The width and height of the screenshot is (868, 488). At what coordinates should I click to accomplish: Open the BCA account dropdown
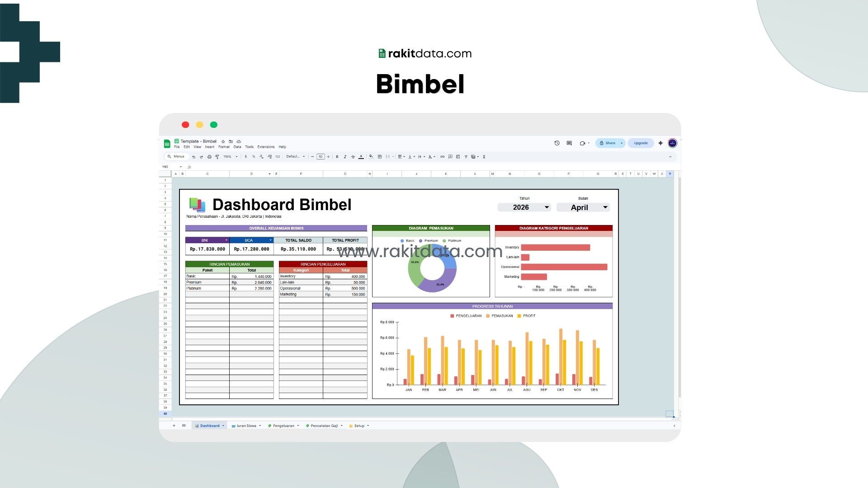tap(270, 240)
